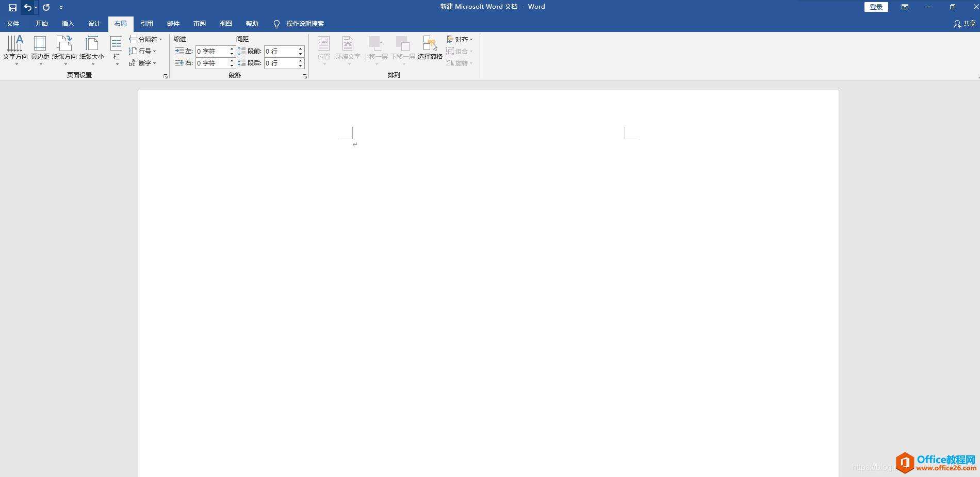
Task: Decrease the right indent value
Action: (232, 65)
